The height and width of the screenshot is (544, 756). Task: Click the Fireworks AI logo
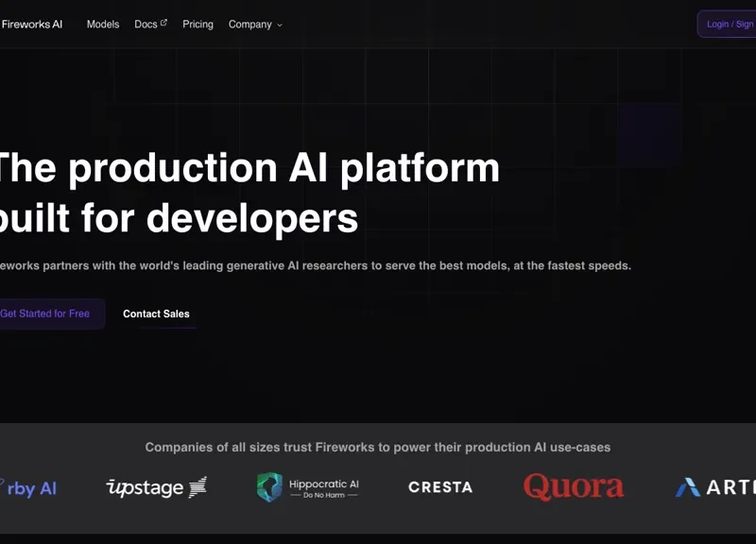coord(31,25)
